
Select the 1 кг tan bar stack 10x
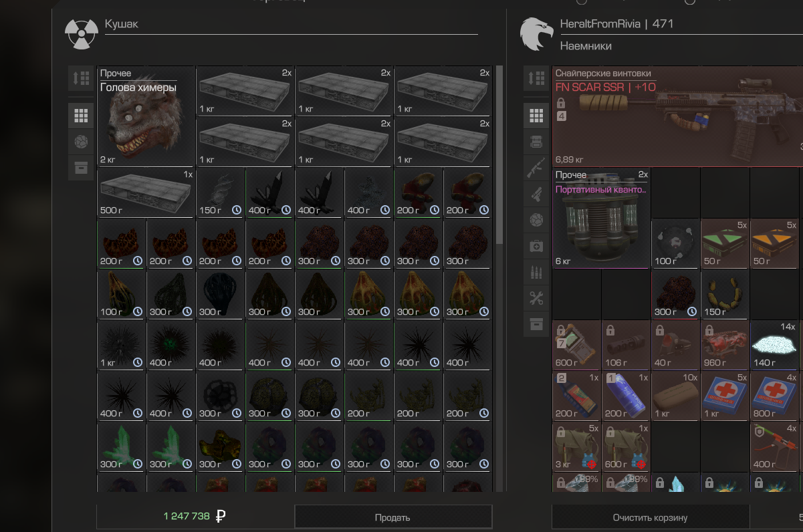(x=675, y=396)
